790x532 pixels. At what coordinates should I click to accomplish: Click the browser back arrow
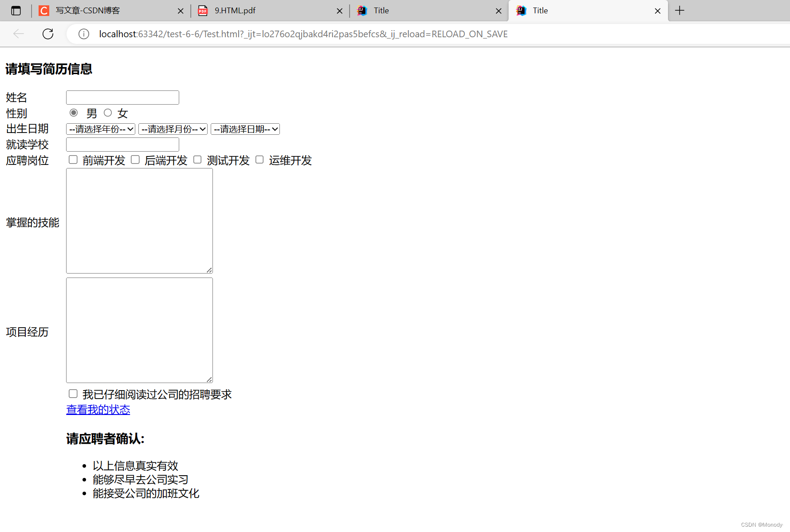coord(19,34)
